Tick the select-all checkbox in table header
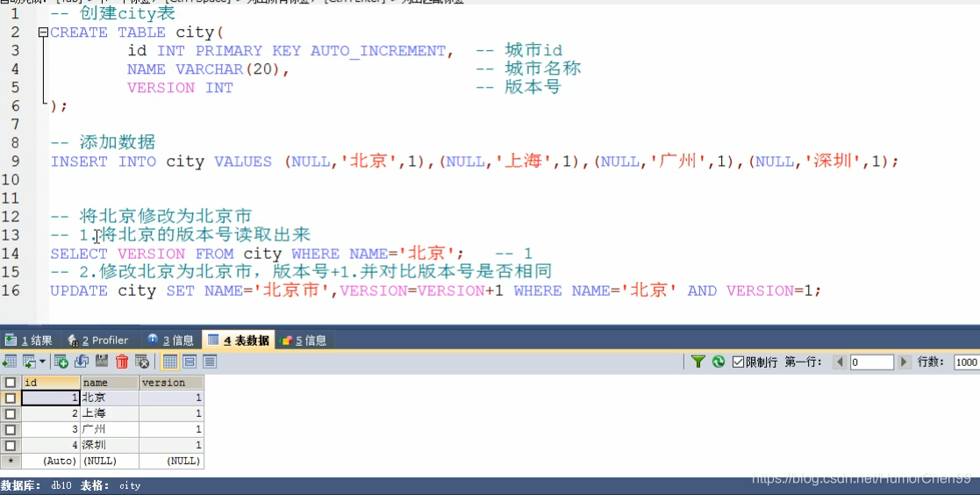Screen dimensions: 980x495 click(x=11, y=382)
